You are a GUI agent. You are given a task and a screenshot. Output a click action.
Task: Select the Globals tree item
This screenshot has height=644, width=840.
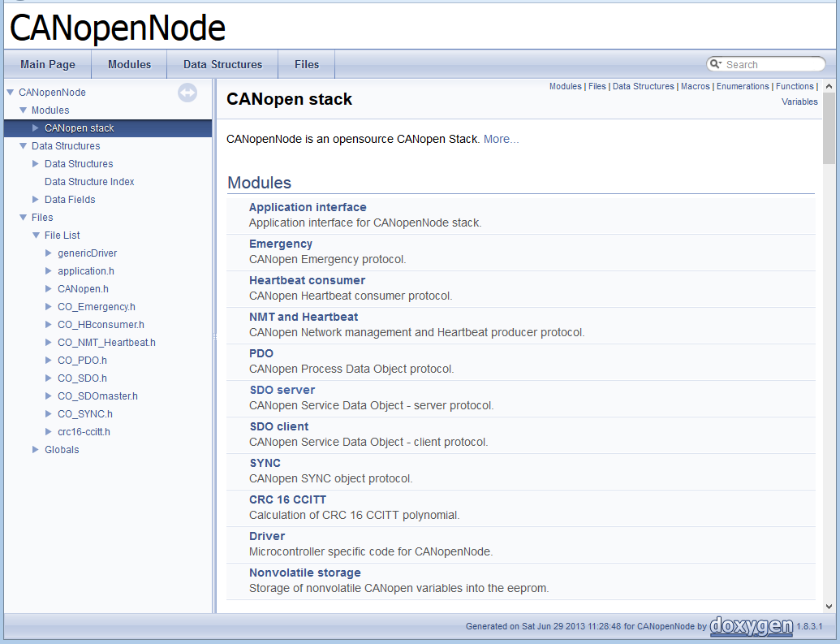[62, 450]
